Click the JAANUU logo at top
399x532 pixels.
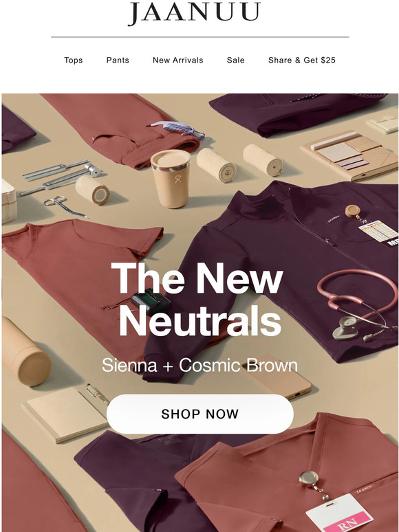click(x=194, y=13)
